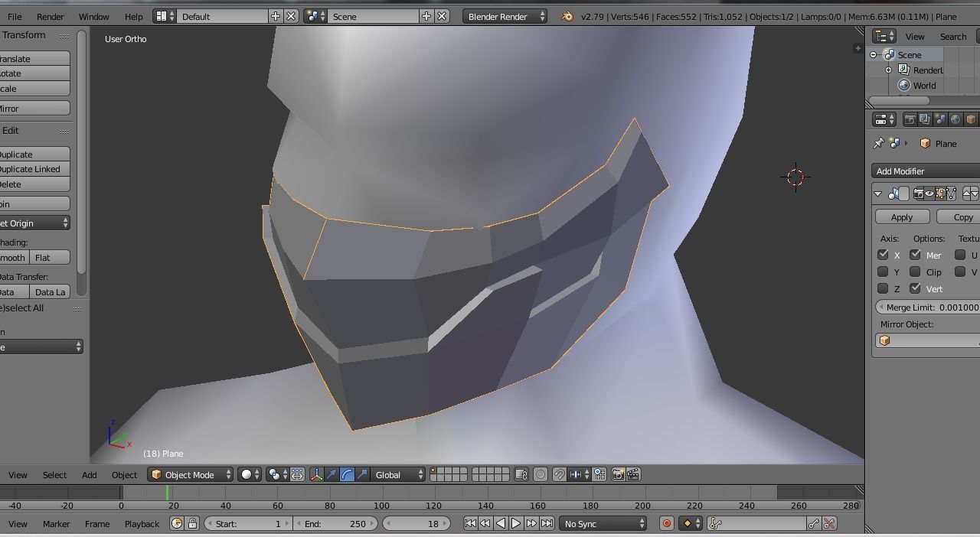Screen dimensions: 980x537
Task: Click the lock camera and layers icon
Action: pos(521,475)
